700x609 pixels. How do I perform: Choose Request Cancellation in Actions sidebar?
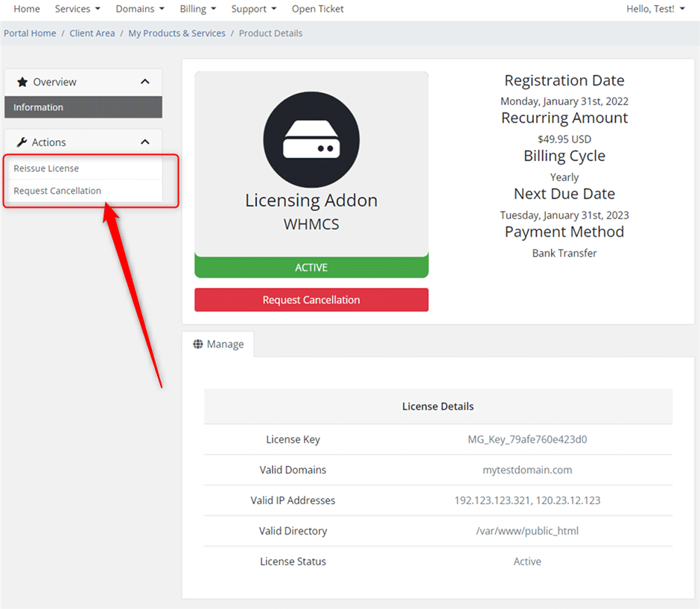[83, 191]
